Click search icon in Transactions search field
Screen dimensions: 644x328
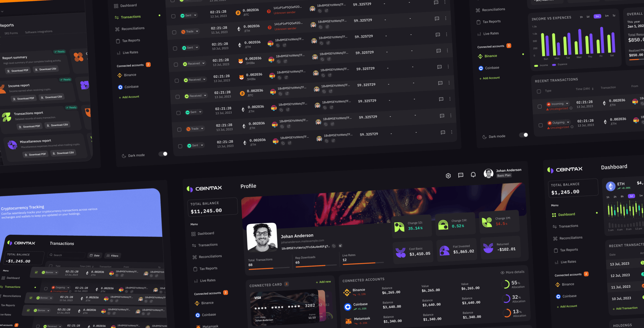click(51, 255)
